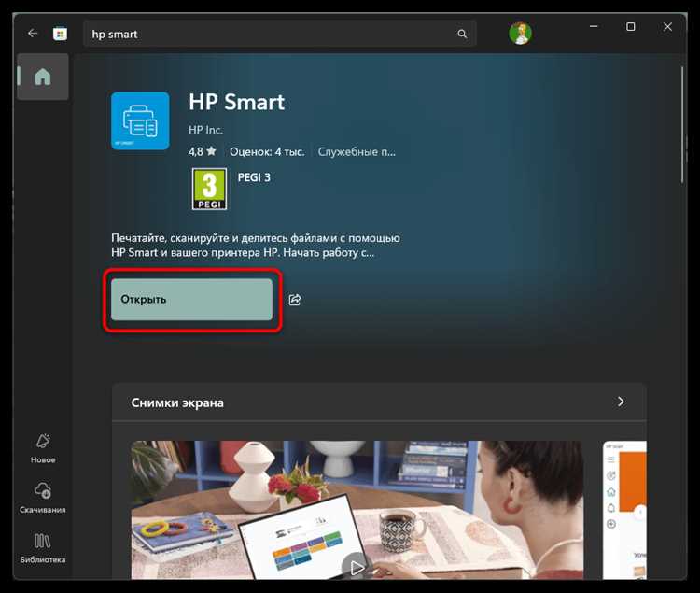Close the Microsoft Store window
Viewport: 700px width, 593px height.
668,27
